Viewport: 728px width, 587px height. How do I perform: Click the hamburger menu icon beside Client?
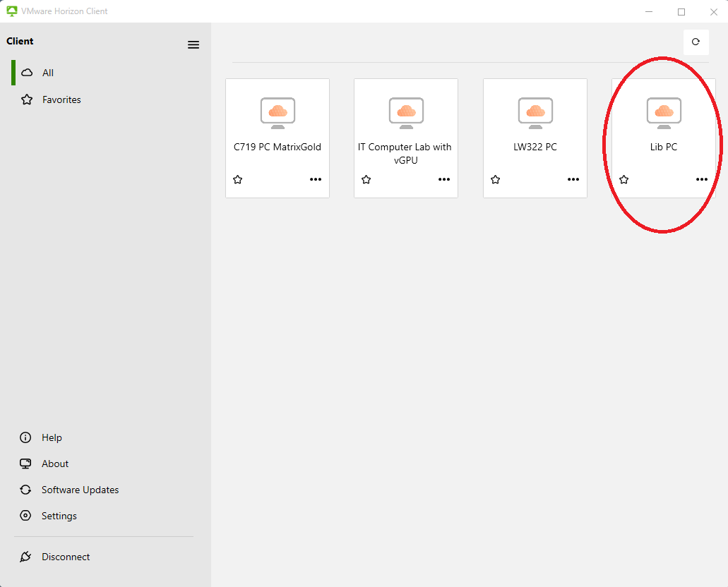(x=193, y=44)
